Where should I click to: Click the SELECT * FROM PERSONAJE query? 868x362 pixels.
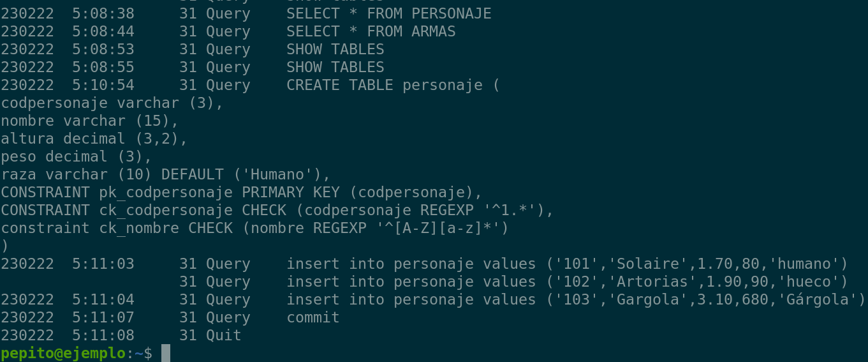[x=388, y=13]
